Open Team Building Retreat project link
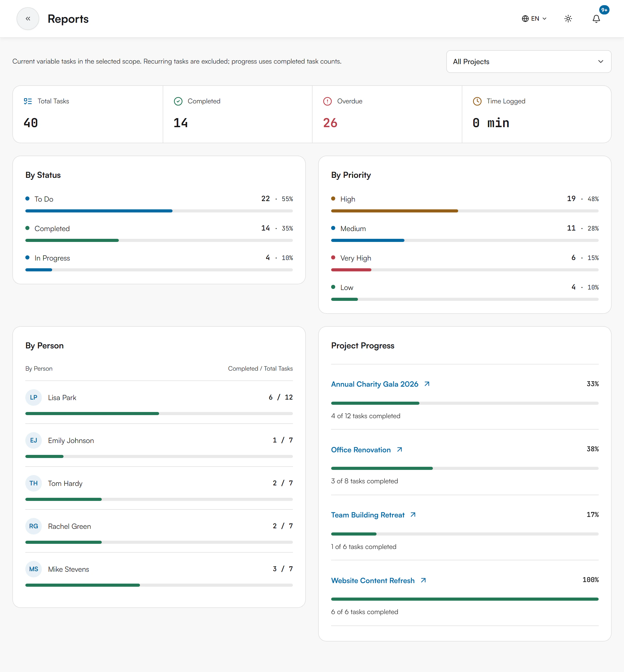The width and height of the screenshot is (624, 672). 368,515
